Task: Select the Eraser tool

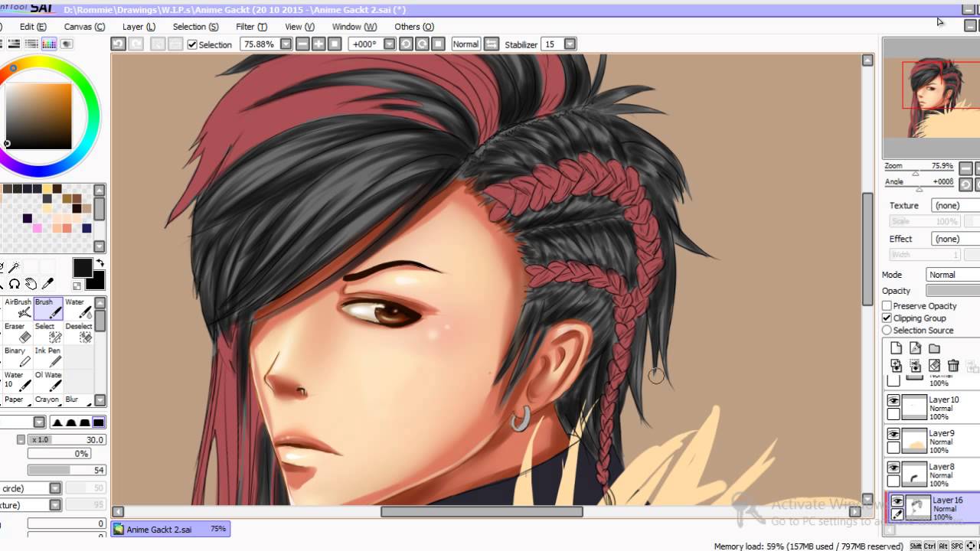Action: point(18,333)
